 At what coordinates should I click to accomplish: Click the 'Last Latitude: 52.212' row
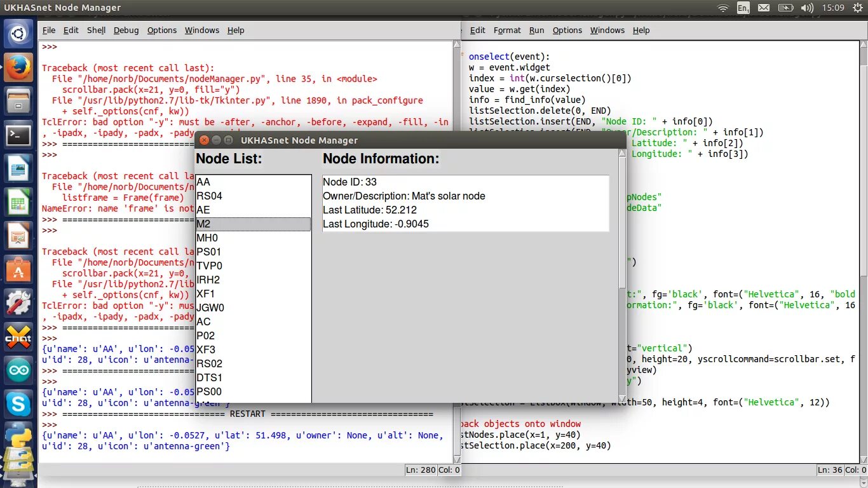click(466, 210)
